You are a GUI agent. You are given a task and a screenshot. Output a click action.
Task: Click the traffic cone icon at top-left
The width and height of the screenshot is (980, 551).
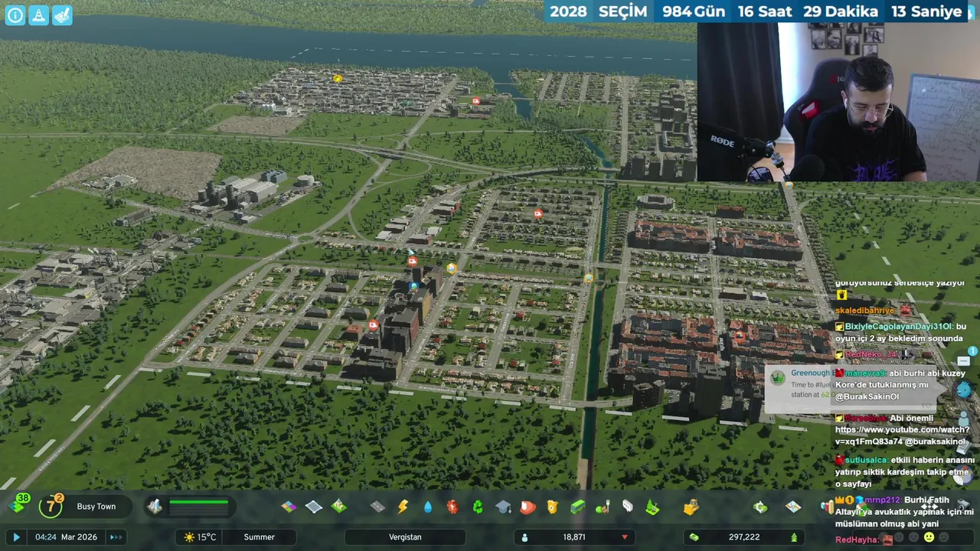click(39, 15)
